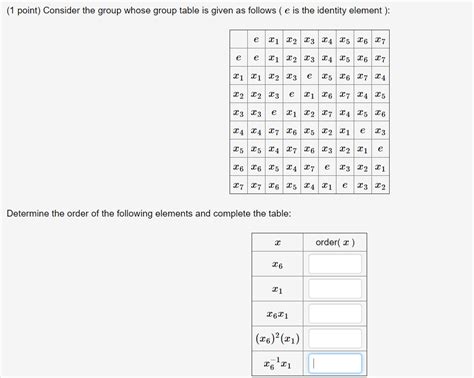Viewport: 474px width, 378px height.
Task: Click the (x6)²(x1) label in answer table
Action: 277,339
